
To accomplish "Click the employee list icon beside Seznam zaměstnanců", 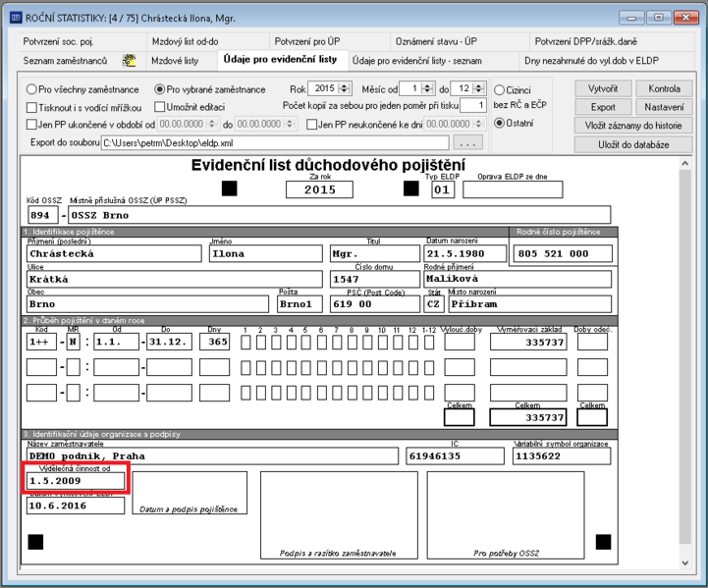I will click(130, 61).
